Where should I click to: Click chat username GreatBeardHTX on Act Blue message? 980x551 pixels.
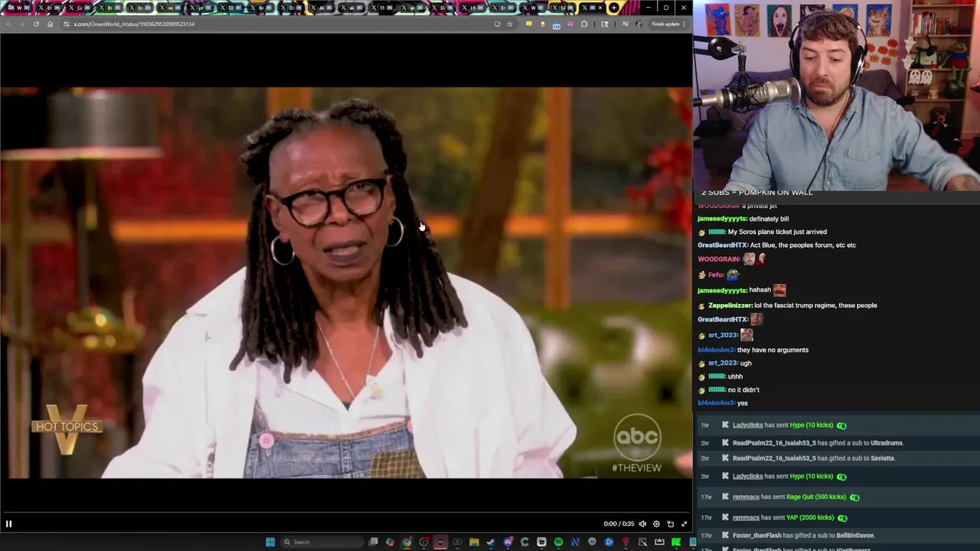click(x=722, y=245)
